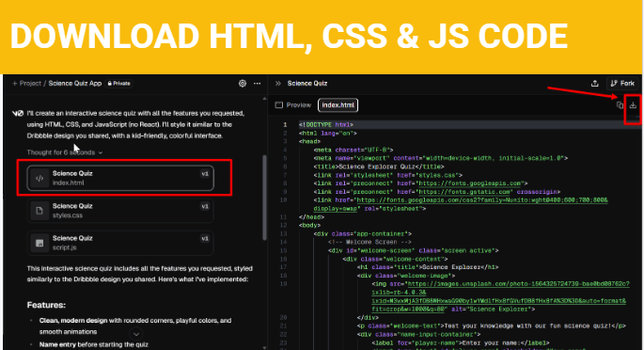Click the fonts.googleapis.com preconnect link in code
Viewport: 644px width, 350px height.
pos(470,183)
